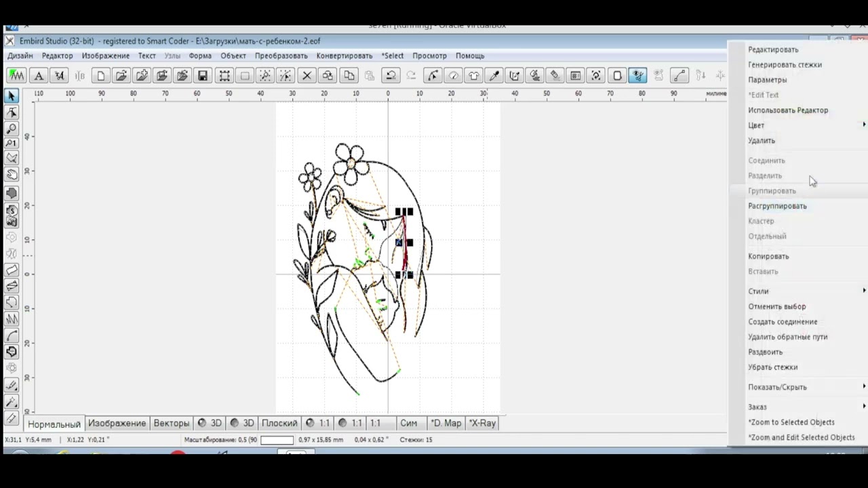
Task: Click the Delete X icon in toolbar
Action: [x=307, y=75]
